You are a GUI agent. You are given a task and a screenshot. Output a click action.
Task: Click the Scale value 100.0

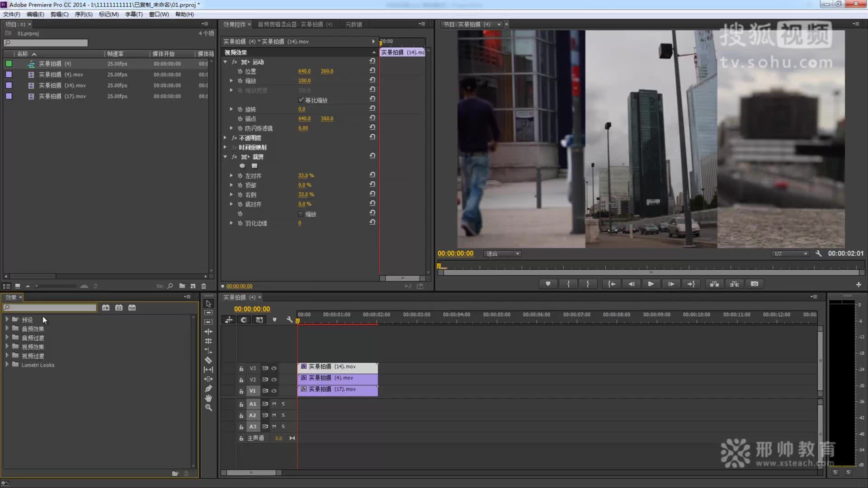coord(304,80)
